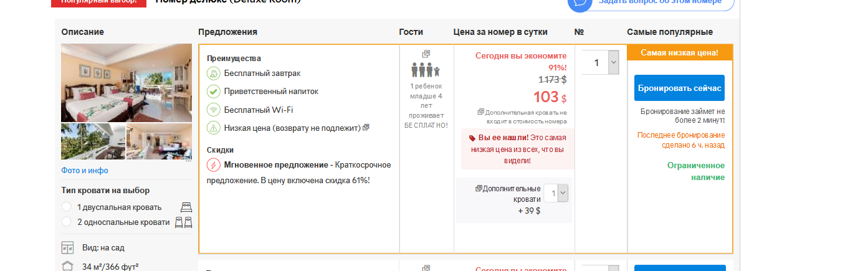Open the Фото и инфо link
Screen dimensions: 868x271
coord(85,170)
